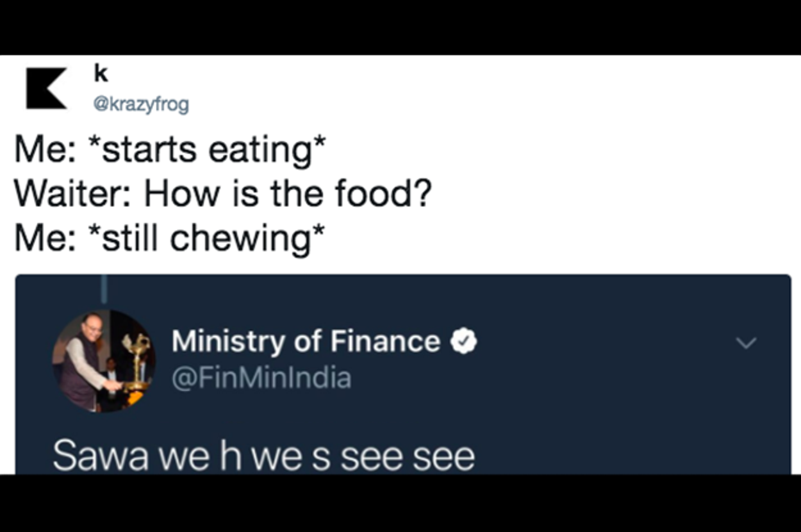Click the top black letterbox bar

400,27
